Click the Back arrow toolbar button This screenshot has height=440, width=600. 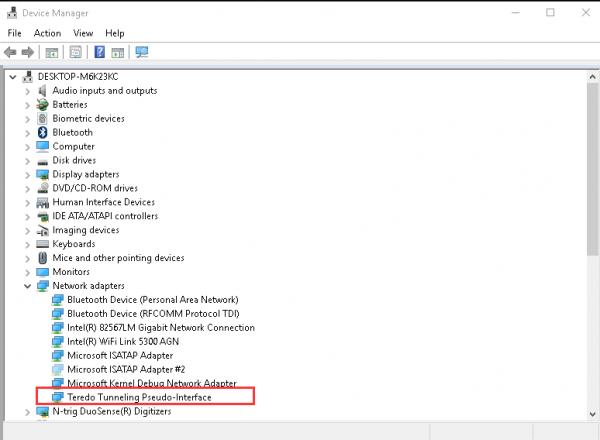coord(10,52)
